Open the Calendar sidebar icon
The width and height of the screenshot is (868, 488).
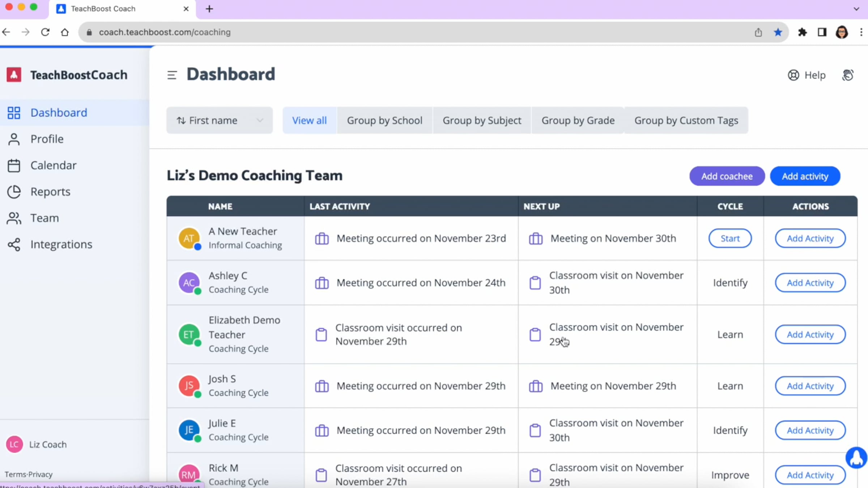pyautogui.click(x=14, y=166)
